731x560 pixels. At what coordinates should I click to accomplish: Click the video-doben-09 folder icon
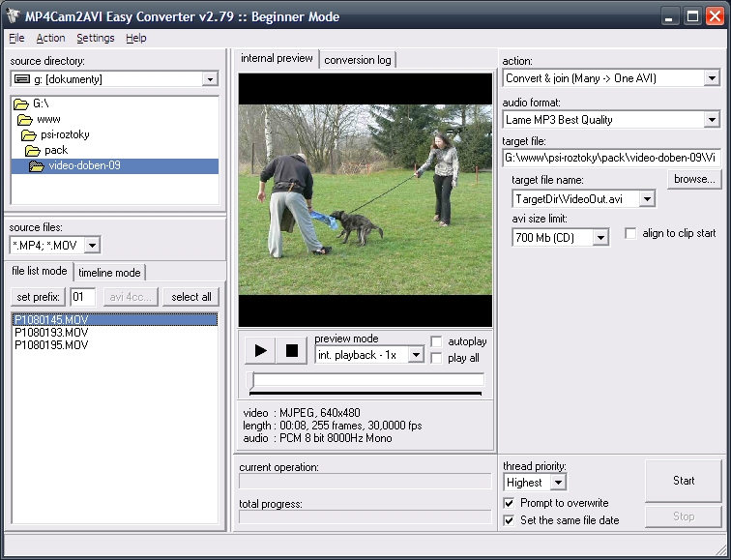pyautogui.click(x=37, y=166)
